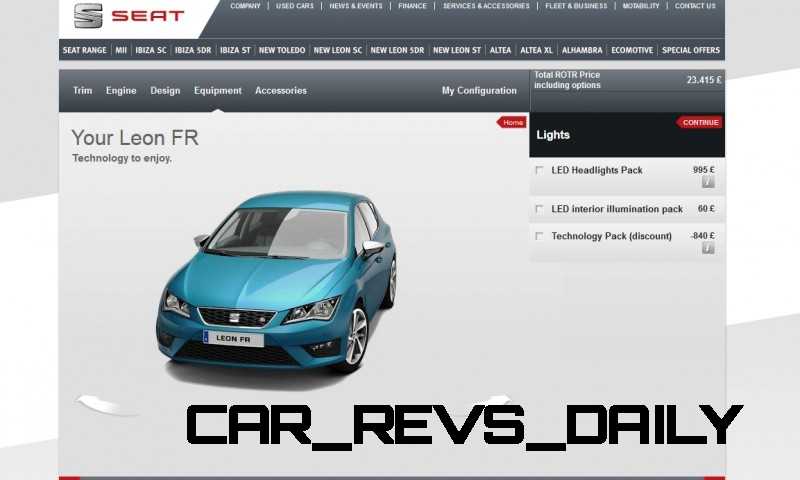The image size is (800, 480).
Task: Open the Motability link
Action: 641,6
